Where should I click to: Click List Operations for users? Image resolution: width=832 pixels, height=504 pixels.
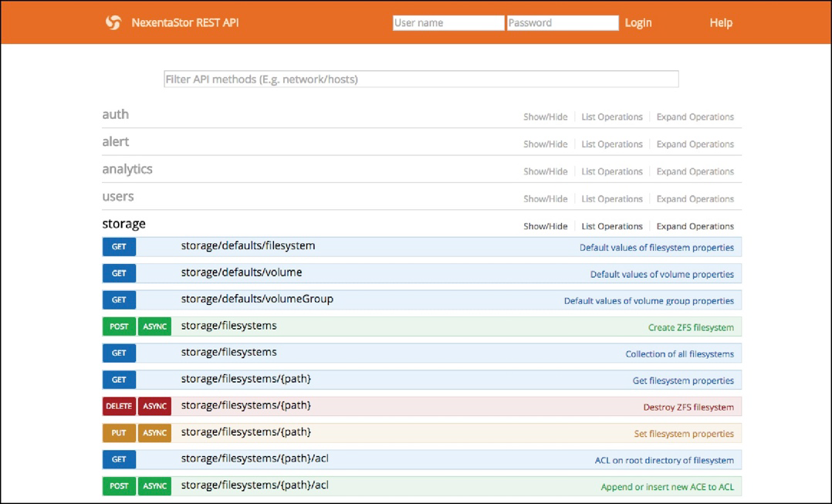(x=612, y=199)
